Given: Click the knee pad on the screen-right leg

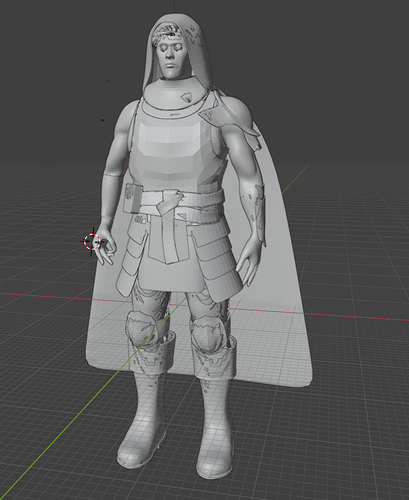Looking at the screenshot, I should [207, 334].
